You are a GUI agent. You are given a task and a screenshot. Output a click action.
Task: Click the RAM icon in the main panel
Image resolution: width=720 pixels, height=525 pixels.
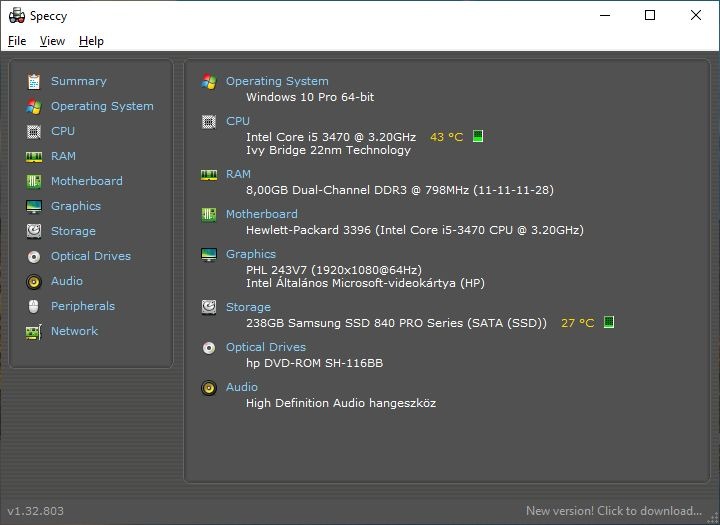pyautogui.click(x=209, y=175)
